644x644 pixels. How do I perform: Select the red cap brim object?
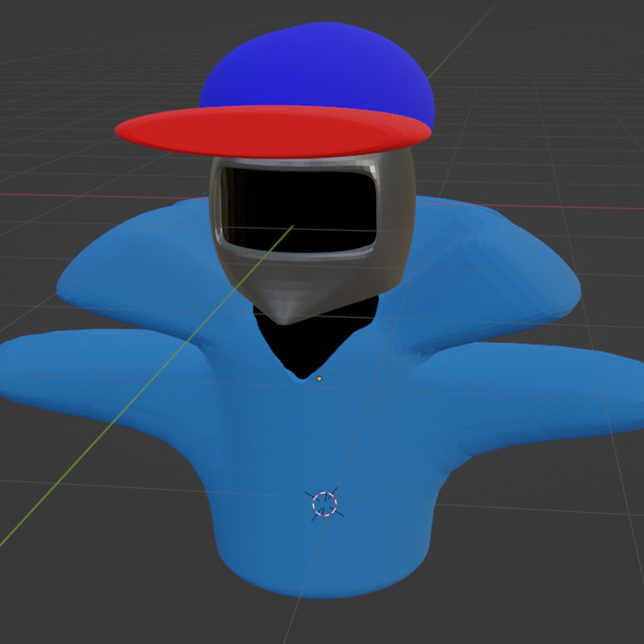(x=272, y=131)
